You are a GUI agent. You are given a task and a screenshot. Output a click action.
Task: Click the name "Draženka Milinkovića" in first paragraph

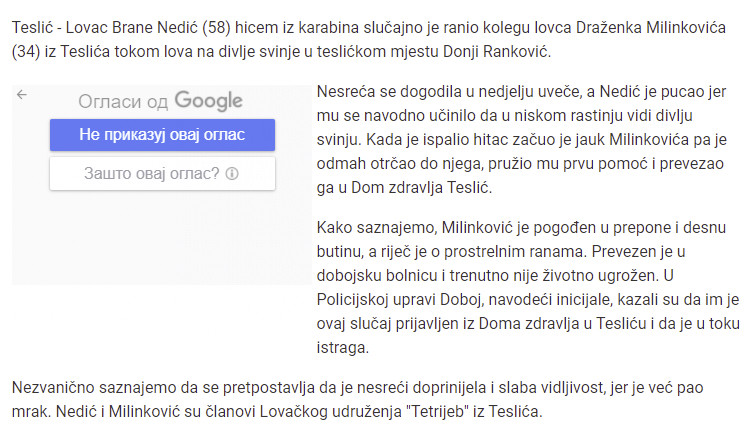coord(650,28)
